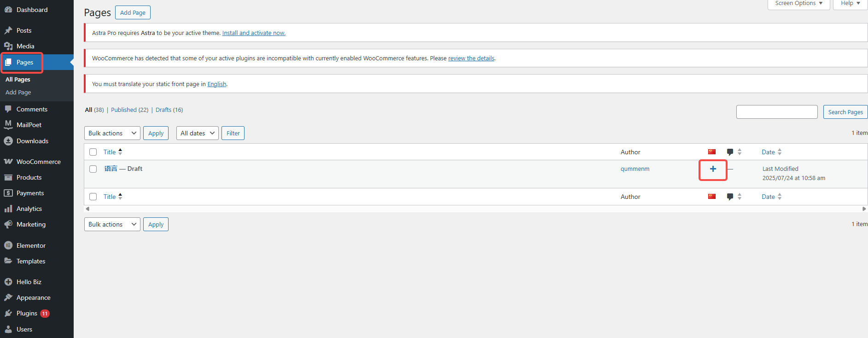Sort by comments icon in footer row
This screenshot has width=868, height=338.
tap(734, 197)
